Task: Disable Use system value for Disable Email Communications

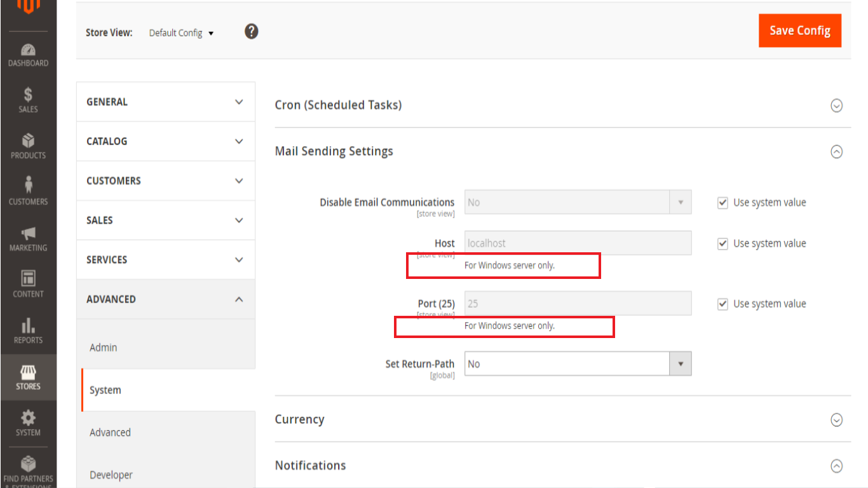Action: click(x=722, y=202)
